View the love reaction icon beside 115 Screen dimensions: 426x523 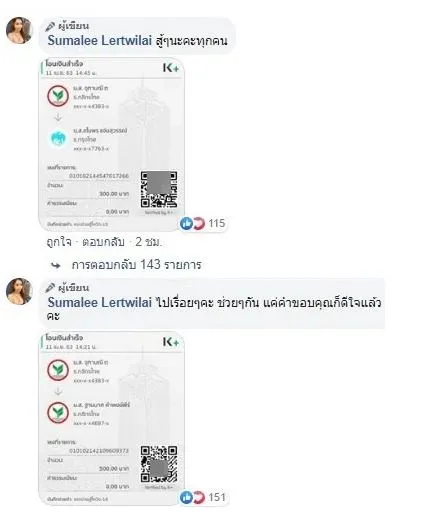click(199, 223)
